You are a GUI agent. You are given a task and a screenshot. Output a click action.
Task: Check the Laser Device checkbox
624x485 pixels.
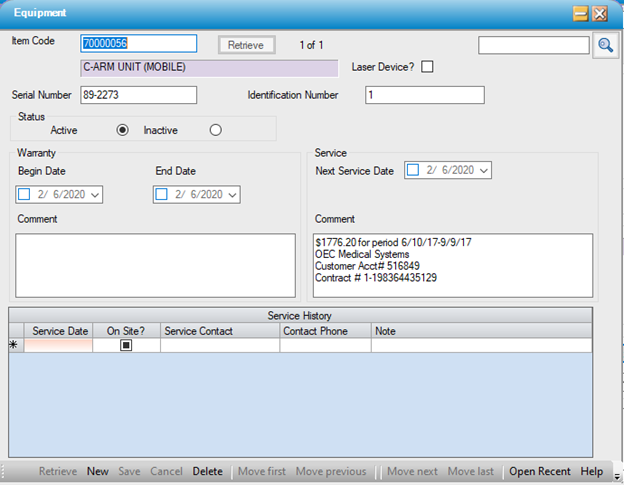[x=428, y=67]
